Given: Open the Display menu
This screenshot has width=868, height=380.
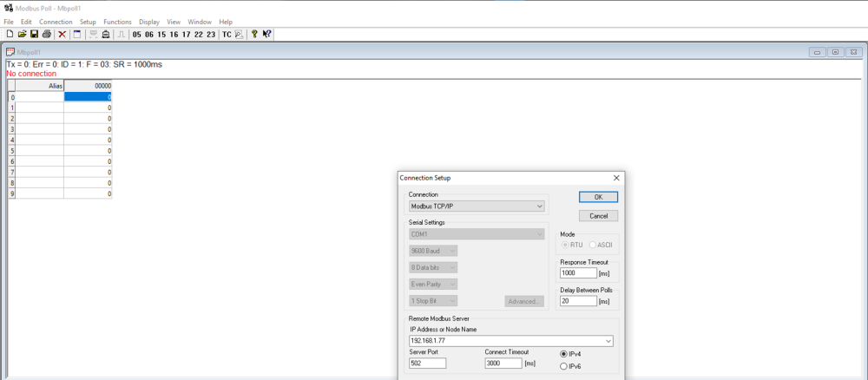Looking at the screenshot, I should [x=149, y=23].
